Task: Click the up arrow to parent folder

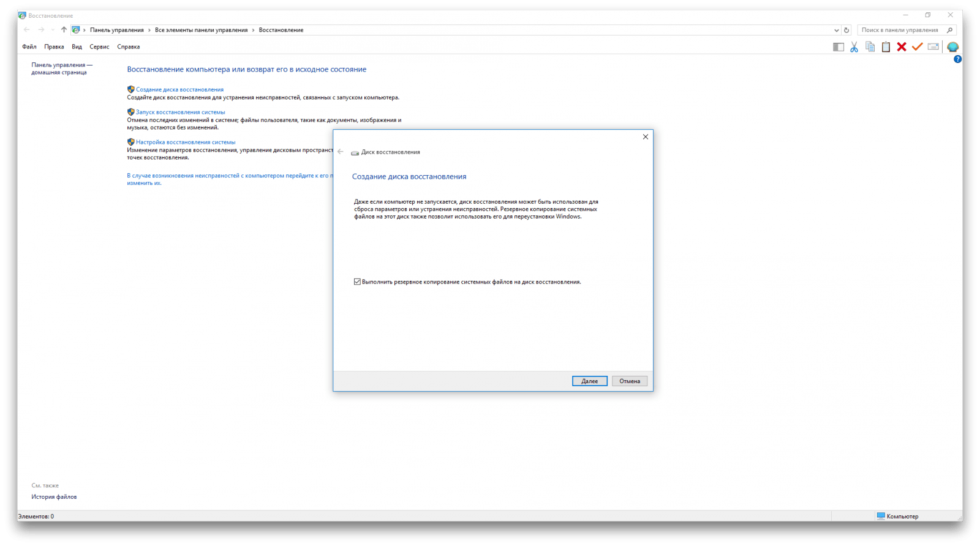Action: point(64,30)
